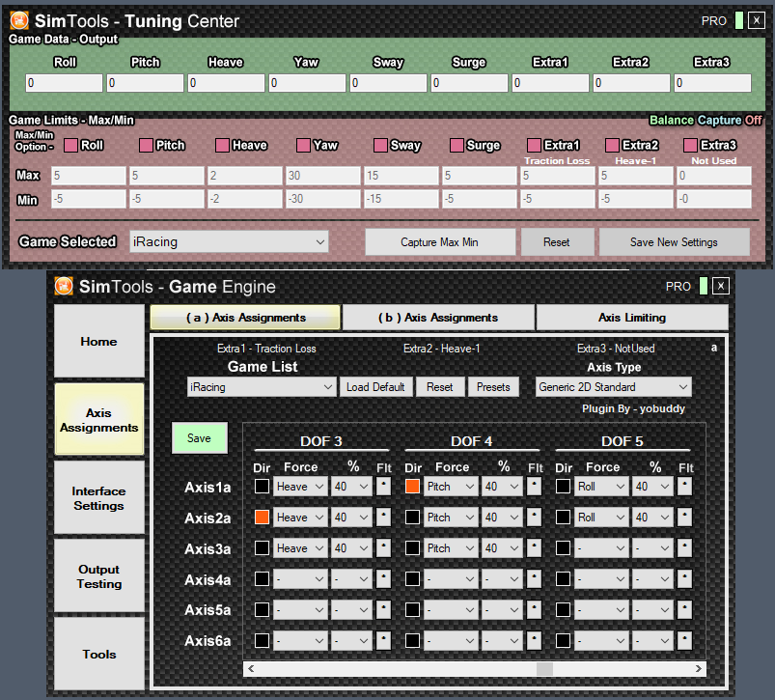Click the Yaw Max input field
This screenshot has height=700, width=775.
(x=321, y=176)
